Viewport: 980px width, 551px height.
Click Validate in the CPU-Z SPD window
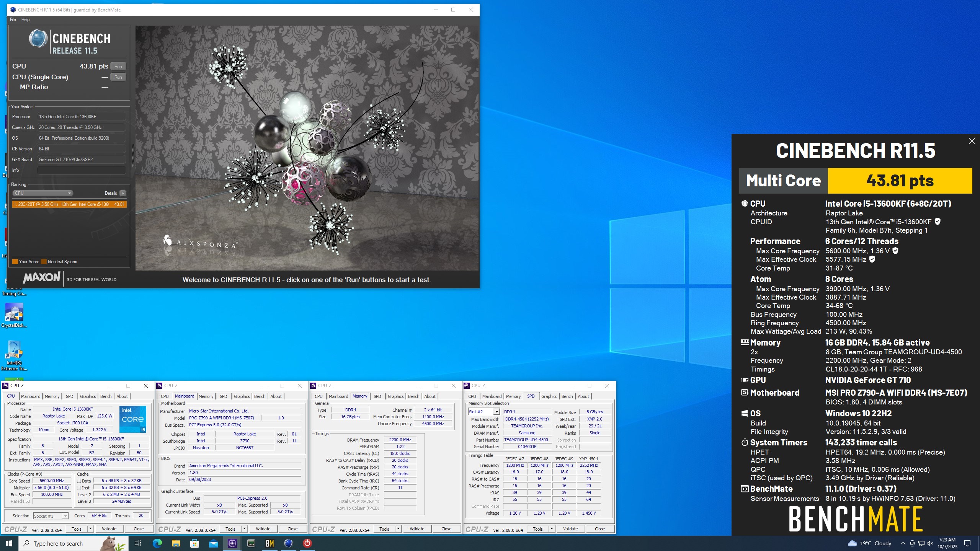570,529
